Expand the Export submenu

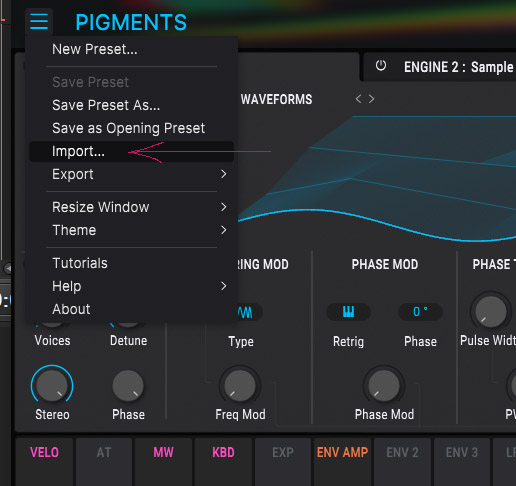(x=131, y=174)
